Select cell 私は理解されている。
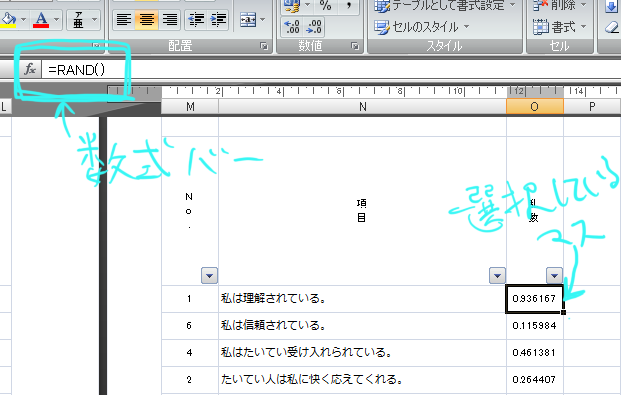 coord(362,299)
